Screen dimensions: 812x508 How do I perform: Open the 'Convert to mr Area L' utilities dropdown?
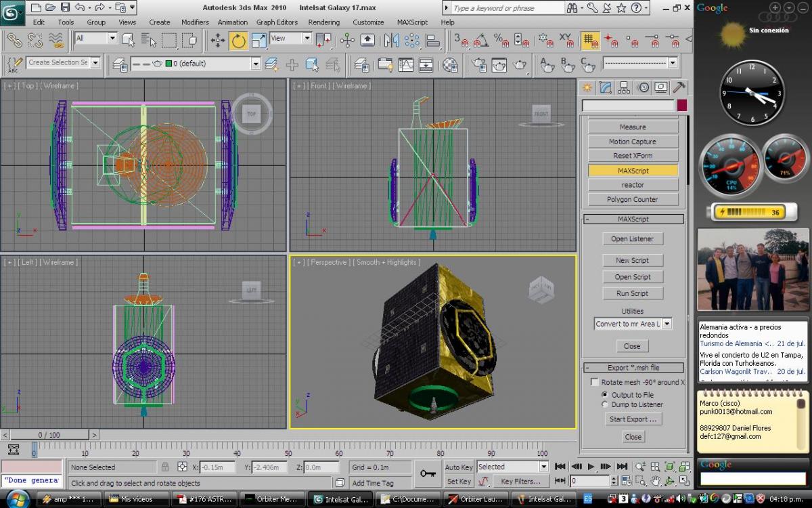(667, 324)
